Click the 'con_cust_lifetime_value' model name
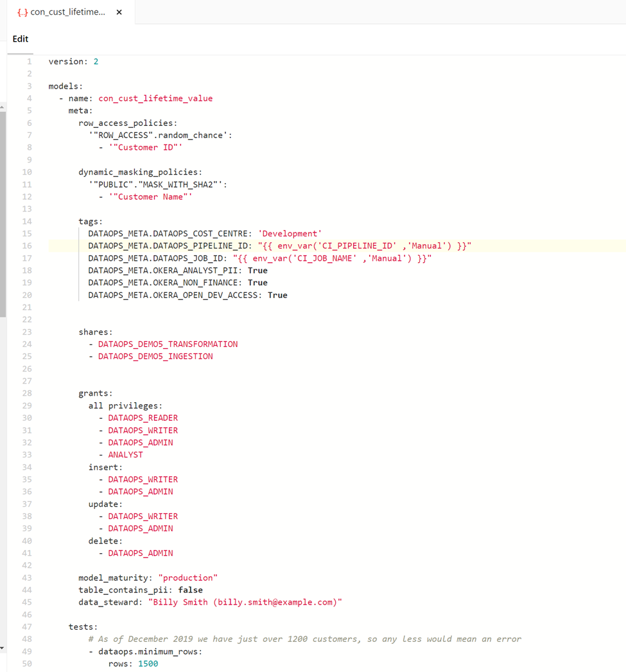This screenshot has width=626, height=672. pyautogui.click(x=155, y=98)
